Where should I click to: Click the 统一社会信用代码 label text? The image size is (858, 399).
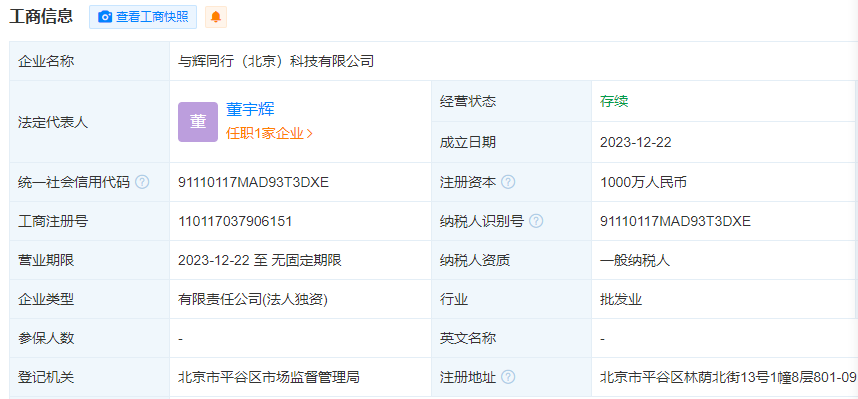[x=74, y=182]
